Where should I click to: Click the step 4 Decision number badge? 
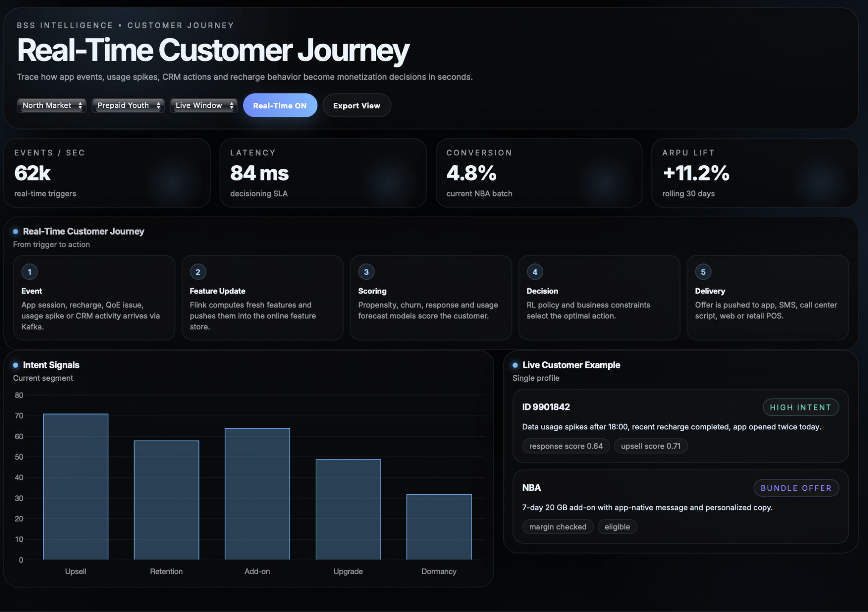(x=535, y=272)
